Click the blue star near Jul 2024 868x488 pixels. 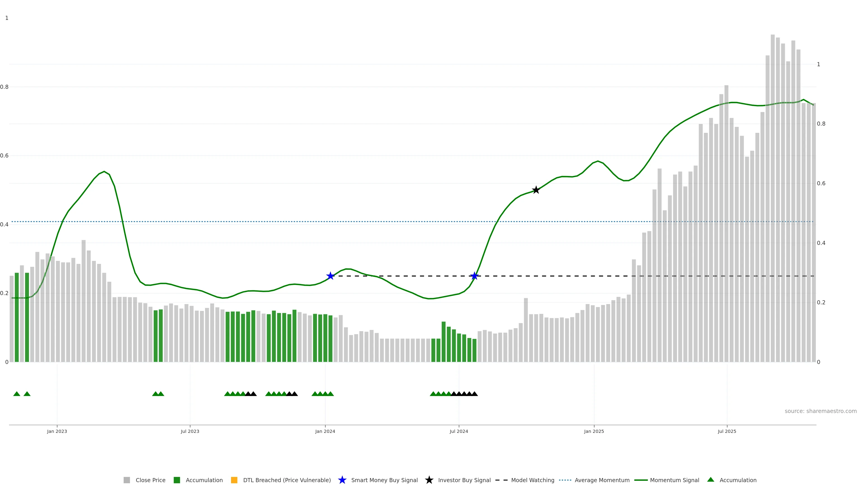474,276
